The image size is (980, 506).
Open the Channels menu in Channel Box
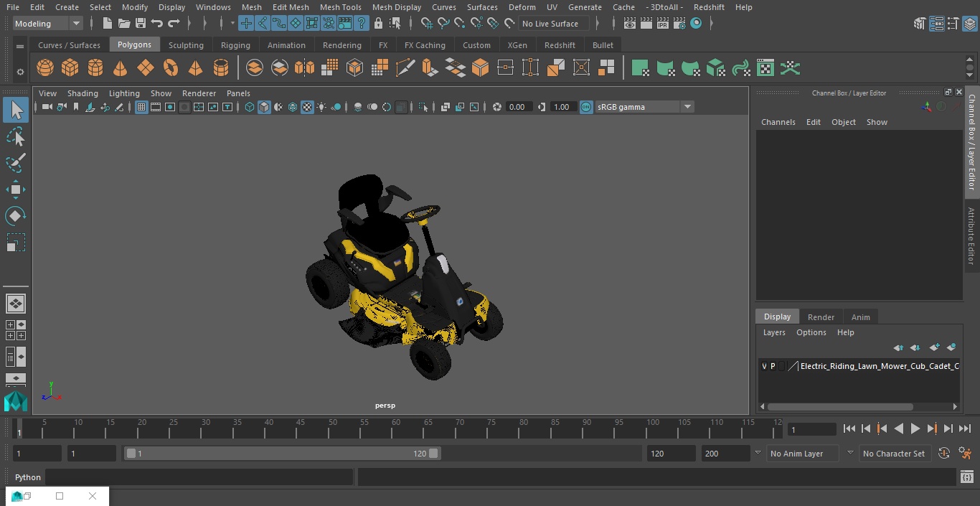[778, 122]
